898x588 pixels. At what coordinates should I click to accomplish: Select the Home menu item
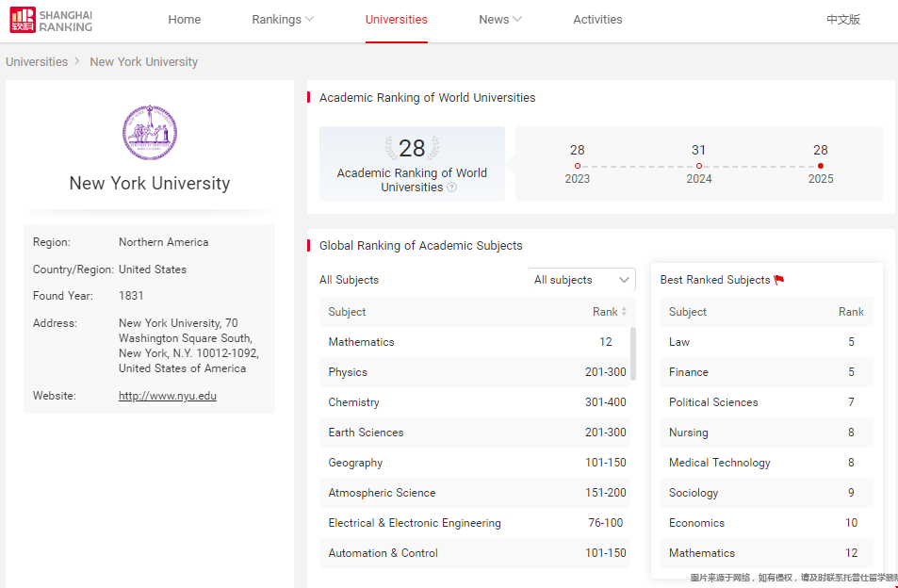tap(185, 18)
